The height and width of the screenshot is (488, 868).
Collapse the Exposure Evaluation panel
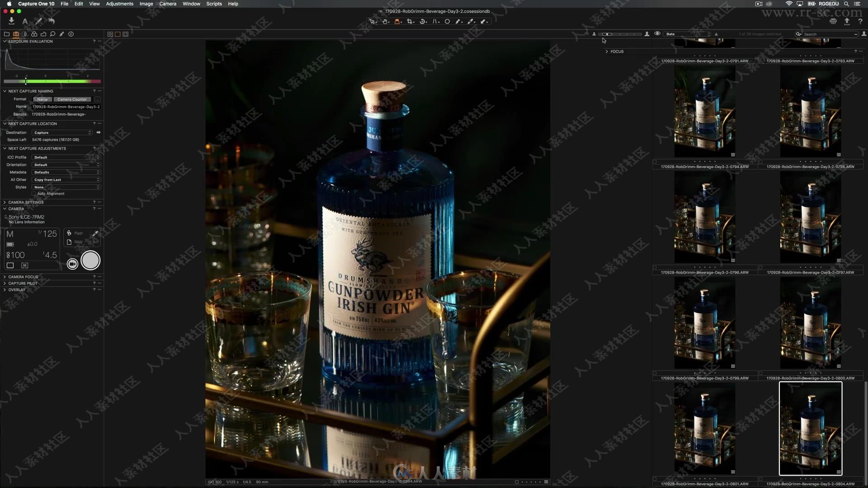5,41
